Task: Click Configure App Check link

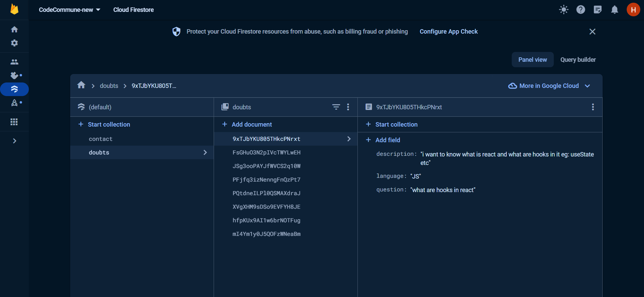Action: [x=448, y=32]
